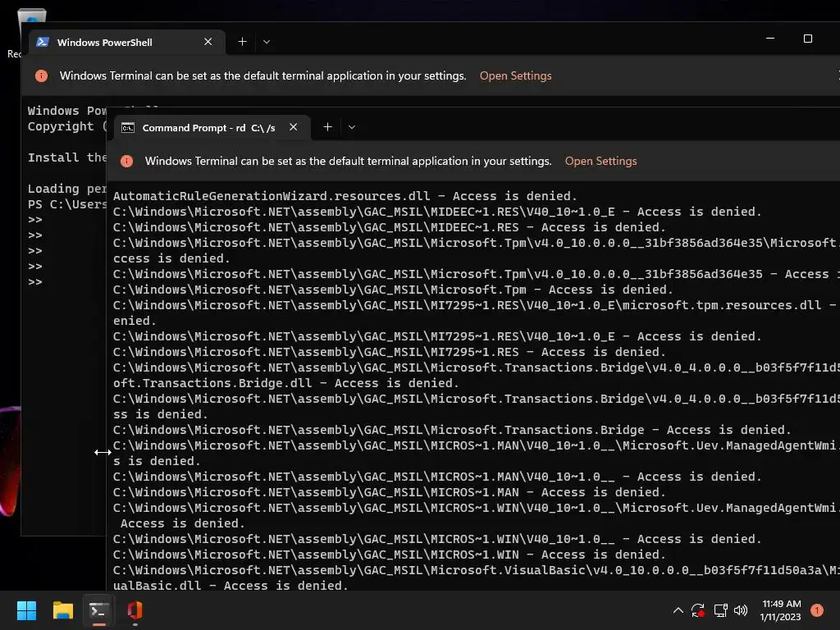Add a new tab in Command Prompt window
Viewport: 840px width, 630px height.
pyautogui.click(x=328, y=127)
